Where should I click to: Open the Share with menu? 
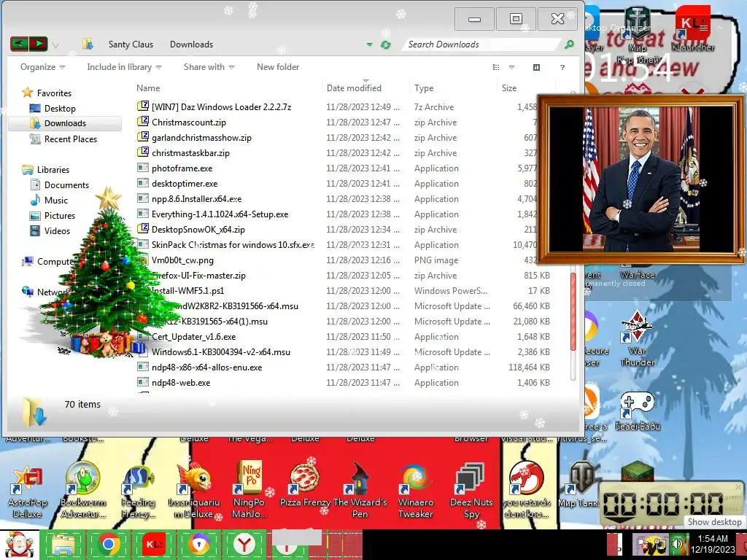click(x=209, y=67)
